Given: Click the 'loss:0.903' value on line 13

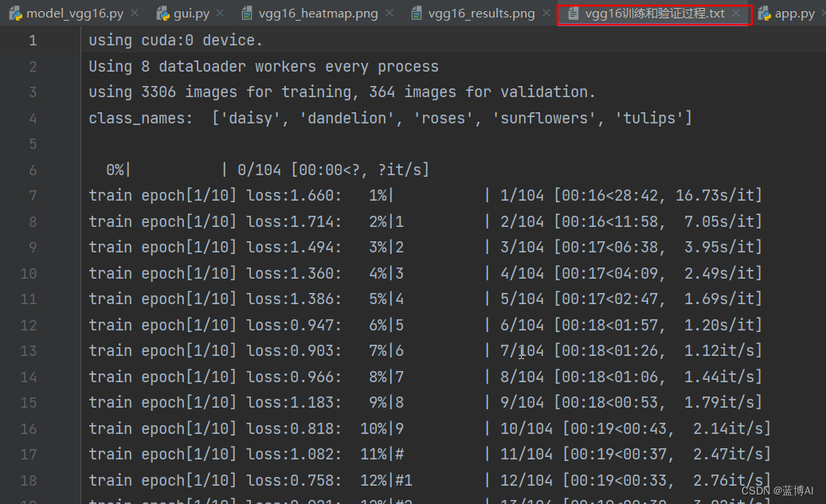Looking at the screenshot, I should tap(294, 351).
